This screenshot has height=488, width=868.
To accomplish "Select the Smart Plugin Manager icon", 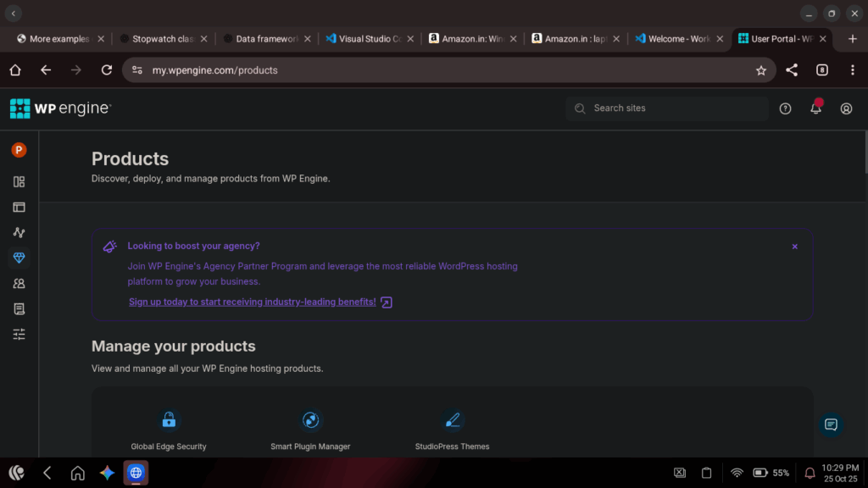I will tap(310, 420).
